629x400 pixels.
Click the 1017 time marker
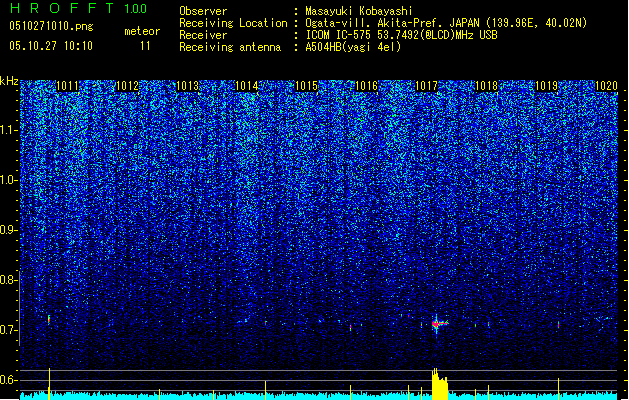(x=426, y=86)
